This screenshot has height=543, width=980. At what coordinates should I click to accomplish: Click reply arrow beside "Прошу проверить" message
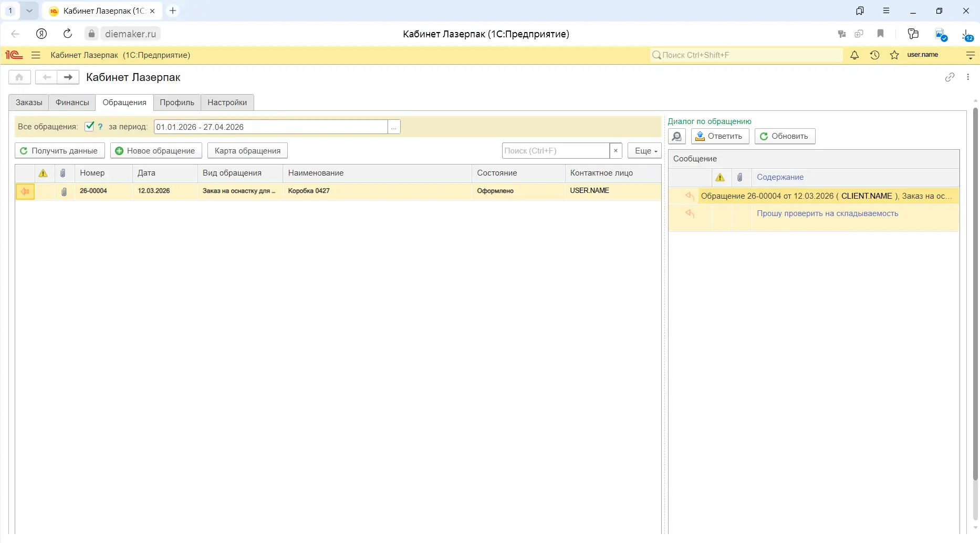[690, 213]
